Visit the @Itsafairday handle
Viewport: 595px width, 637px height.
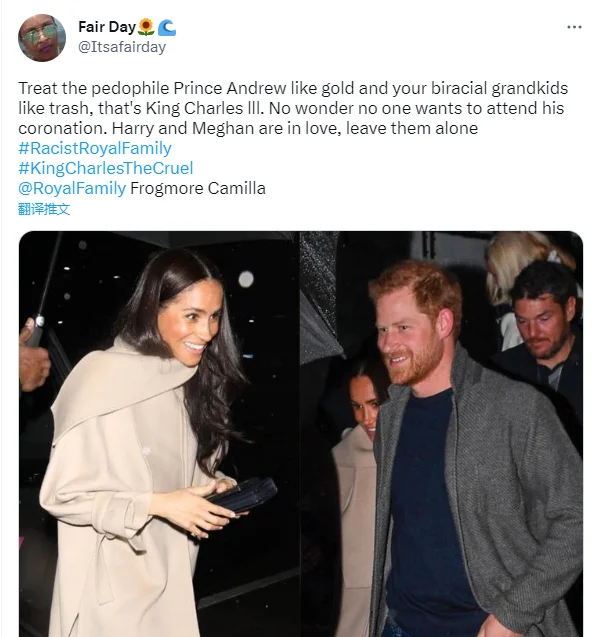[x=122, y=47]
